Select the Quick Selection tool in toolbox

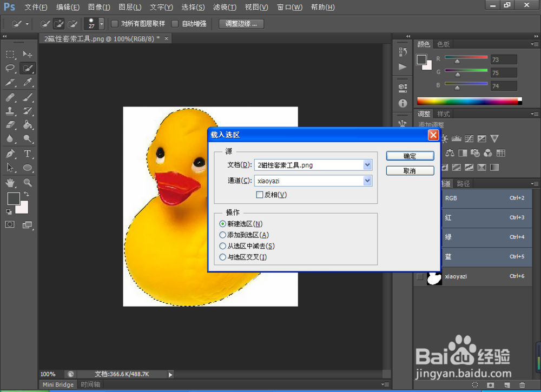point(27,68)
